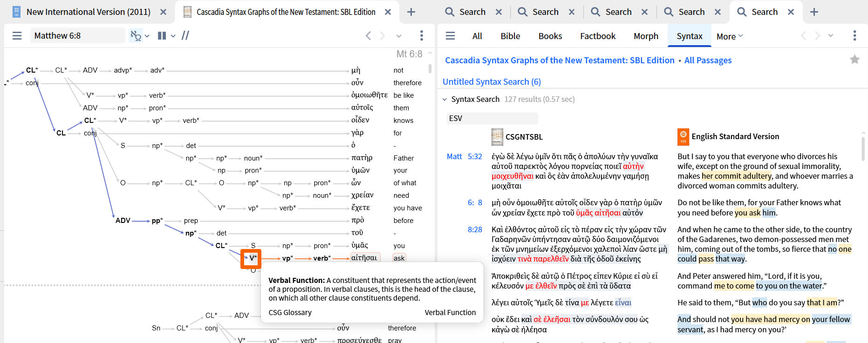Image resolution: width=868 pixels, height=343 pixels.
Task: Expand the visual filters dropdown arrow
Action: (x=147, y=36)
